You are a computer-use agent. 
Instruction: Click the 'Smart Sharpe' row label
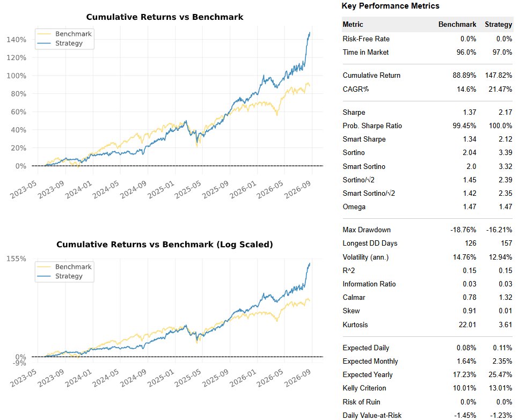[x=364, y=139]
